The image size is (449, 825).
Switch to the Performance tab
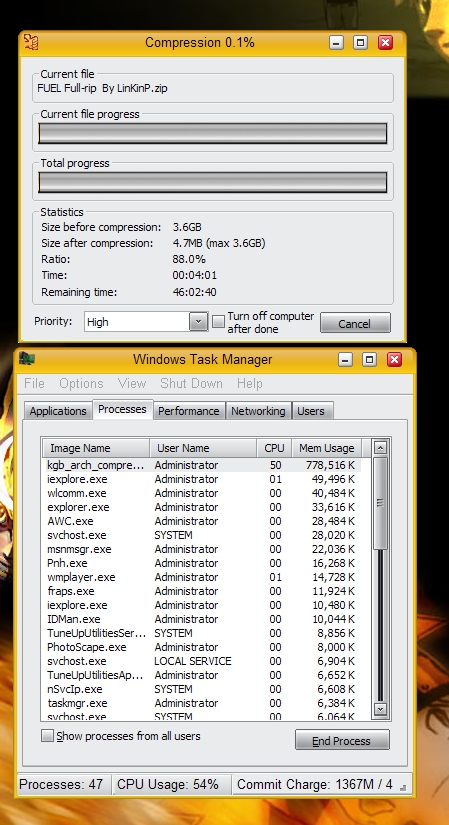click(x=188, y=411)
